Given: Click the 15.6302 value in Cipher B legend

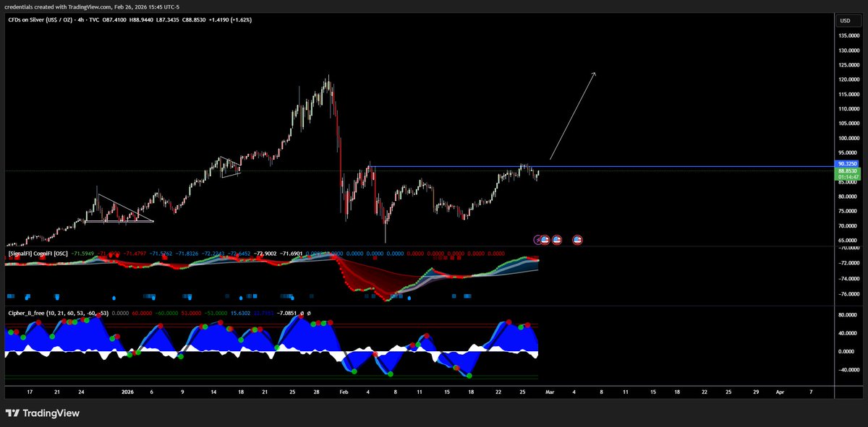Looking at the screenshot, I should point(241,313).
